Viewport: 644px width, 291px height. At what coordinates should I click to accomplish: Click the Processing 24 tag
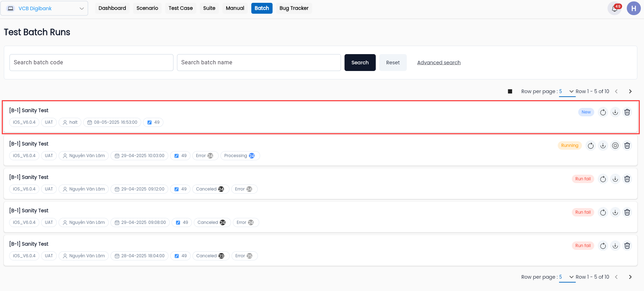[x=240, y=156]
